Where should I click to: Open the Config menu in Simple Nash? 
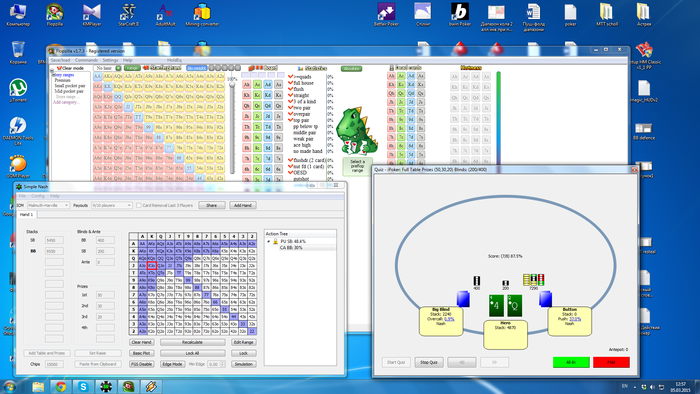38,196
